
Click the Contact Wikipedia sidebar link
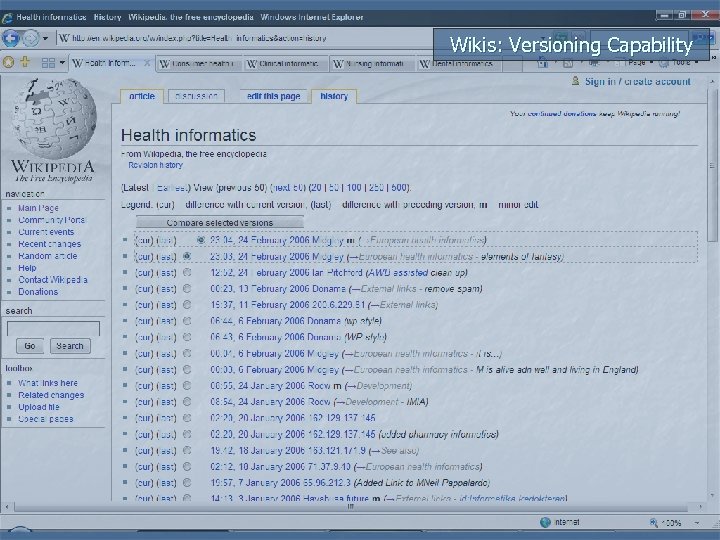click(x=53, y=280)
